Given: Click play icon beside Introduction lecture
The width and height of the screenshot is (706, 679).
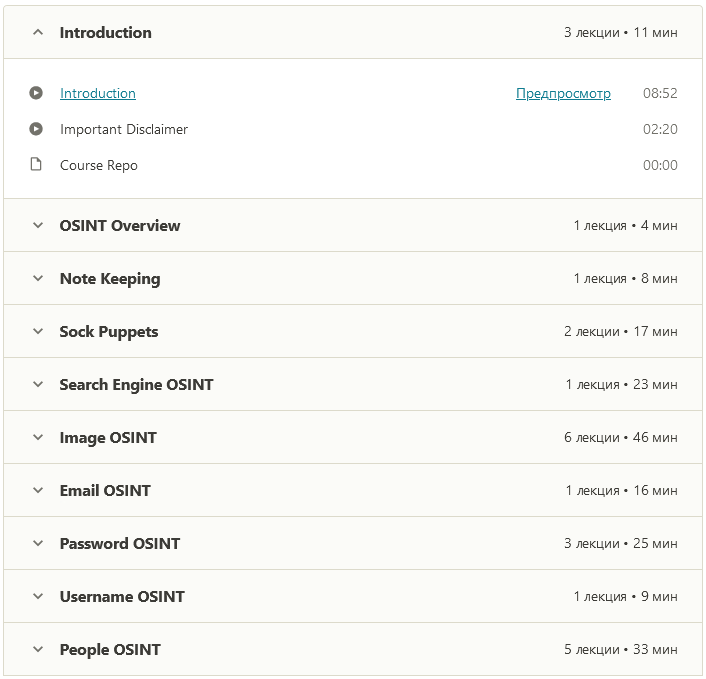Looking at the screenshot, I should point(36,93).
